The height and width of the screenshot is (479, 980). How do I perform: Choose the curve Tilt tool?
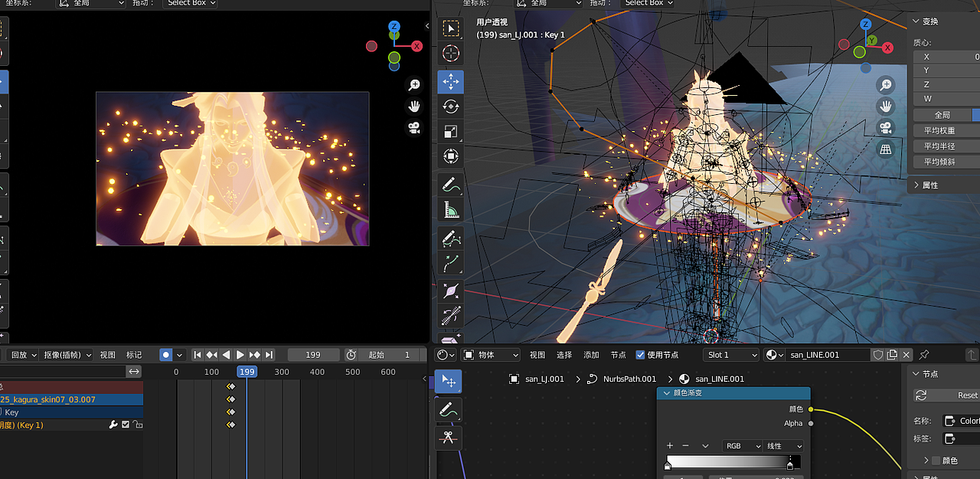click(x=451, y=315)
